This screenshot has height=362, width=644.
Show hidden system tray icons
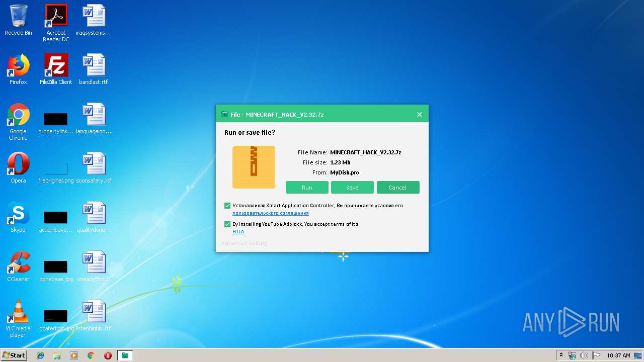pos(561,355)
